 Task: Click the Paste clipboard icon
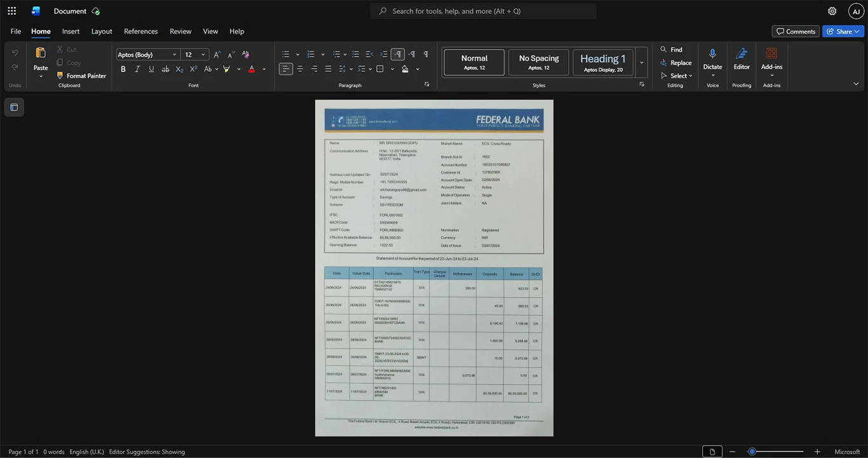41,53
